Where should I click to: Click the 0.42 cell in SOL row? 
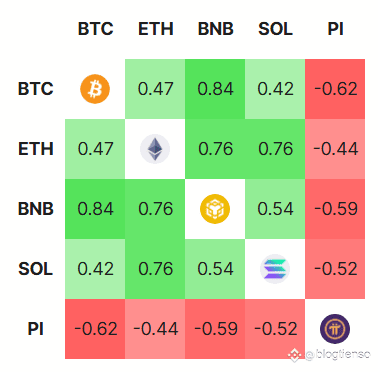[95, 269]
